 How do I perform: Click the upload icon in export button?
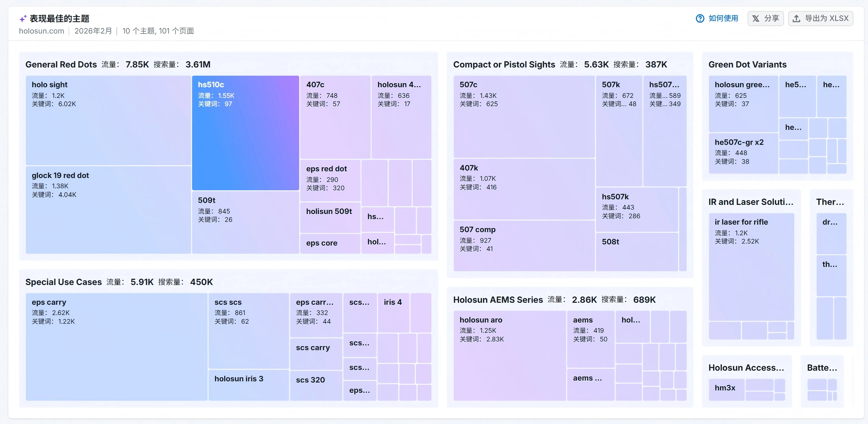tap(796, 19)
